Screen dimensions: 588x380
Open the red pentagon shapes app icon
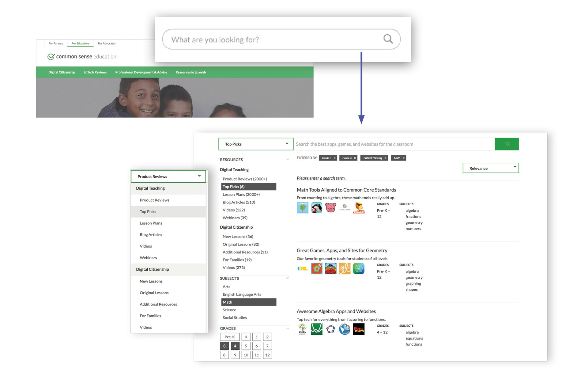(317, 268)
